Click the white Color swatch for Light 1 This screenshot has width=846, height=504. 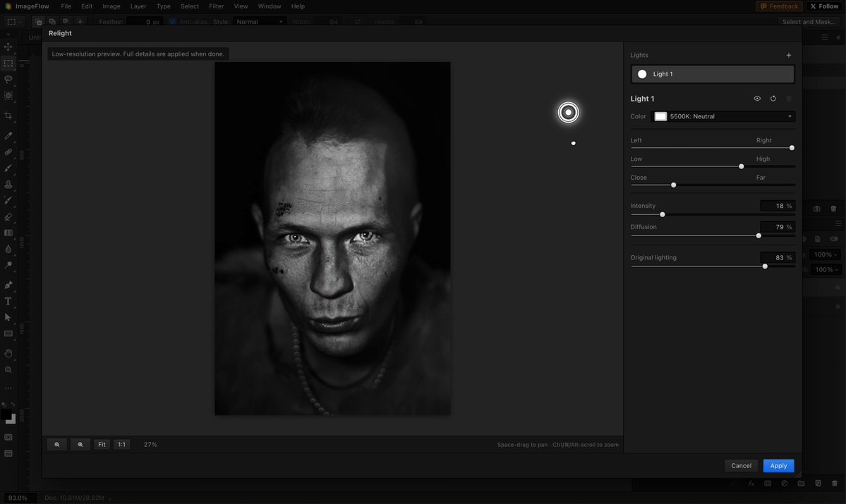coord(660,116)
